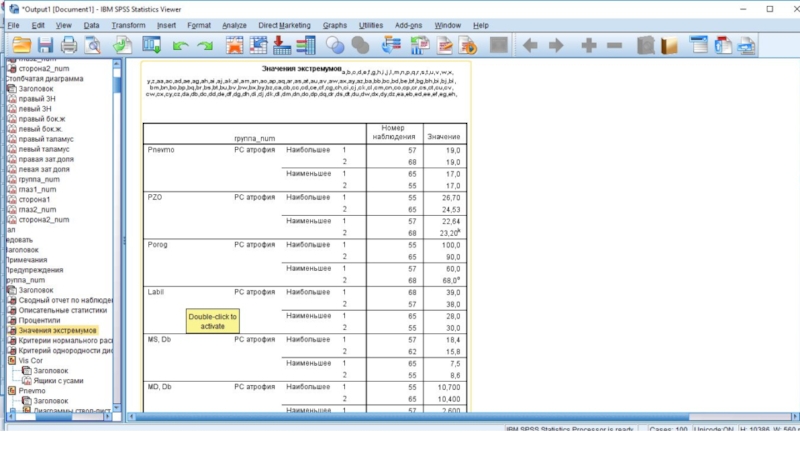
Task: Open the Graphs menu
Action: pyautogui.click(x=335, y=24)
